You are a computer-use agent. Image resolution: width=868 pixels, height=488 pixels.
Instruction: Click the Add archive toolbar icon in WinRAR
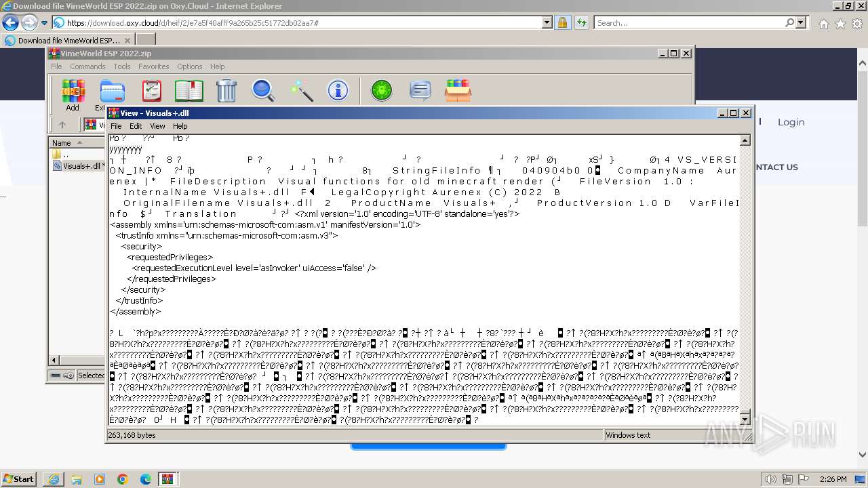[x=73, y=90]
